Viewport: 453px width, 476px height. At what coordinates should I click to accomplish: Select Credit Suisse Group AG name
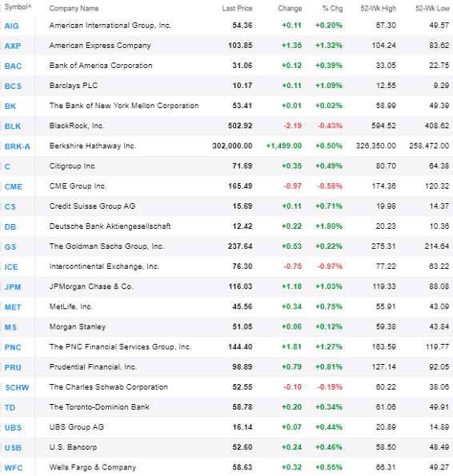[x=92, y=206]
